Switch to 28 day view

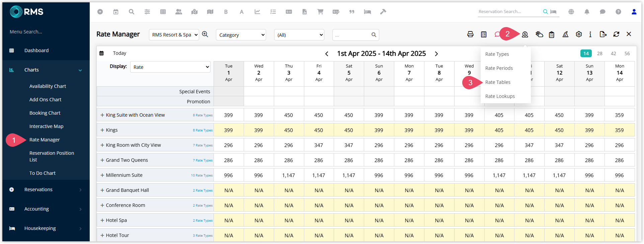click(600, 53)
